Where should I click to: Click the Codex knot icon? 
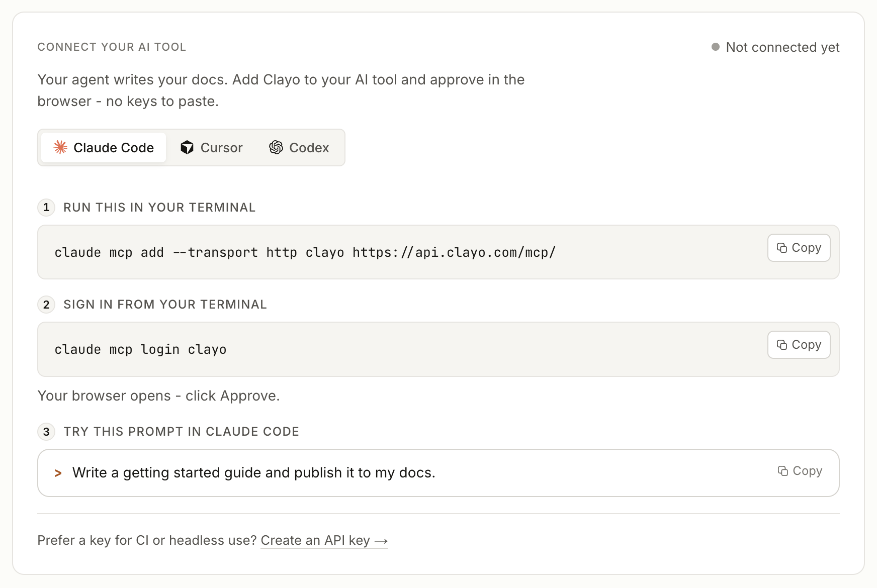pos(276,147)
